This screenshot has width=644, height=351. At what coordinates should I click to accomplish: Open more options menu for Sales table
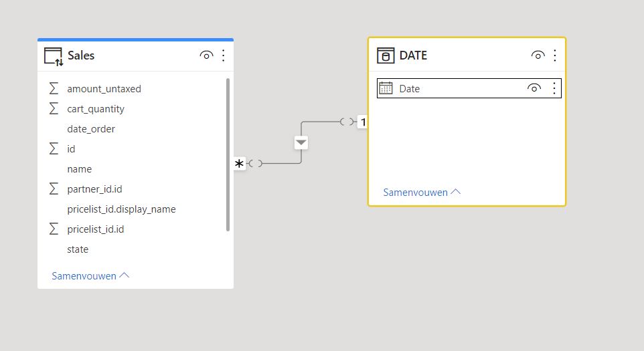coord(224,55)
